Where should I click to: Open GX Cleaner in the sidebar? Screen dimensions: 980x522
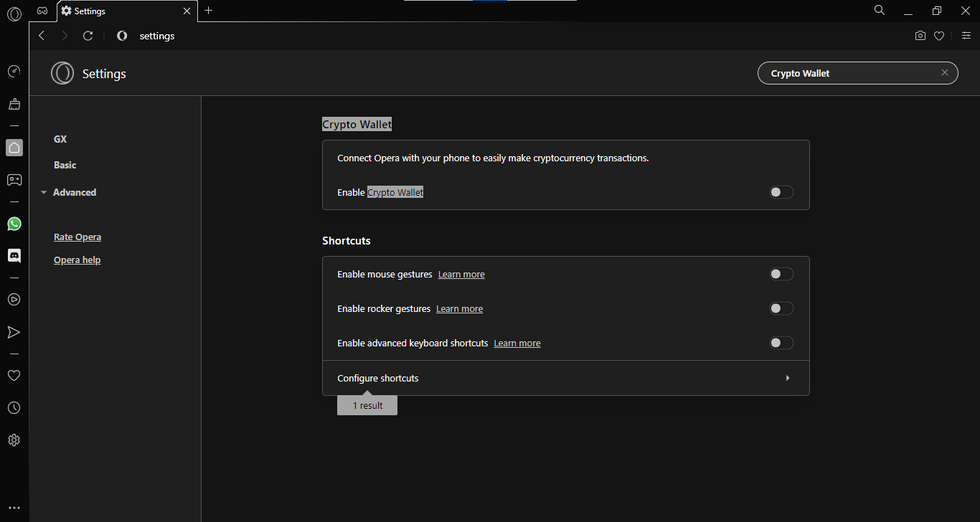(14, 104)
